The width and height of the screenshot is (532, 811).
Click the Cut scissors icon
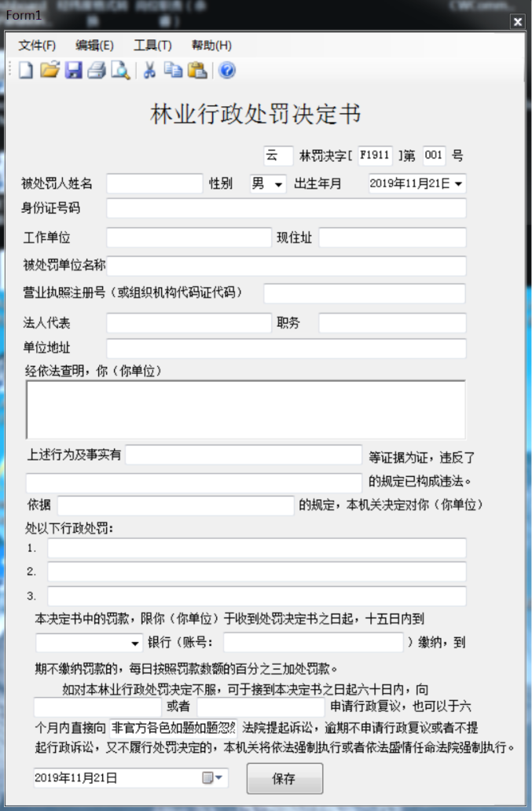coord(149,71)
